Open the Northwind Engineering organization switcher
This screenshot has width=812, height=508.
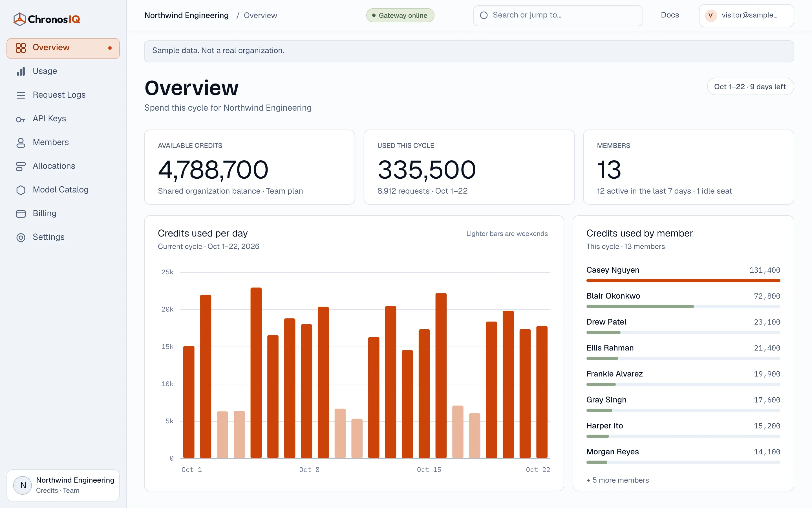[x=63, y=485]
